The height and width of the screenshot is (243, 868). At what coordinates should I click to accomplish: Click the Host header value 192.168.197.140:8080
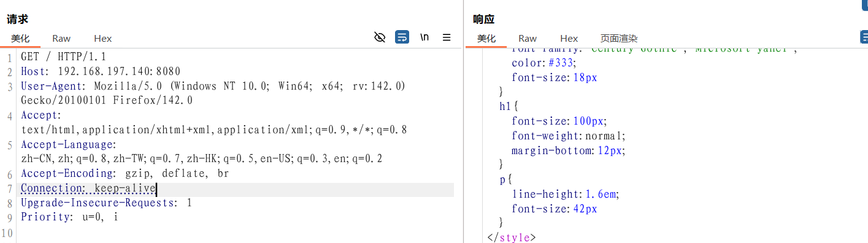[119, 72]
